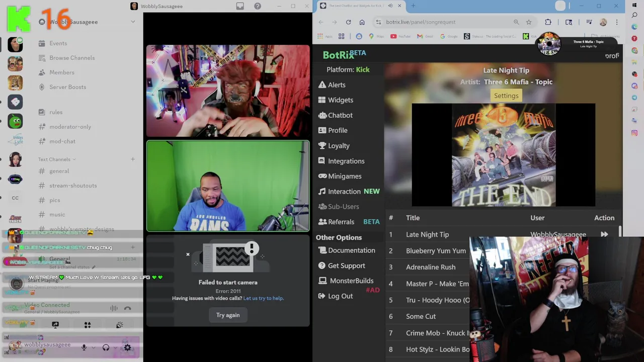Click the Kick platform label
This screenshot has height=362, width=644.
tap(363, 69)
